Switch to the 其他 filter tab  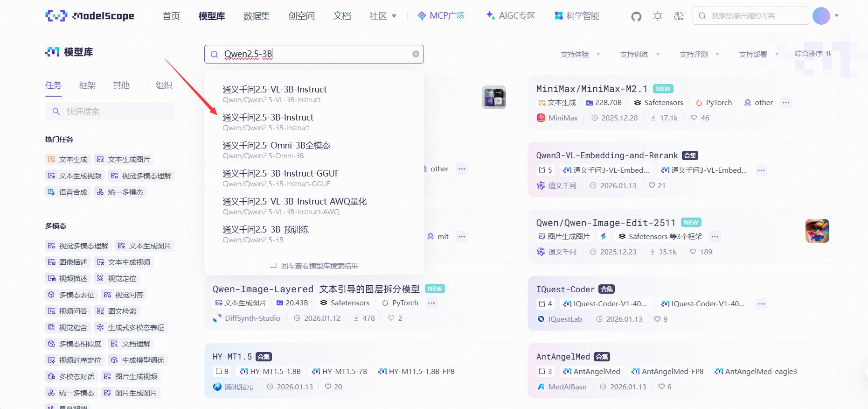pos(121,85)
